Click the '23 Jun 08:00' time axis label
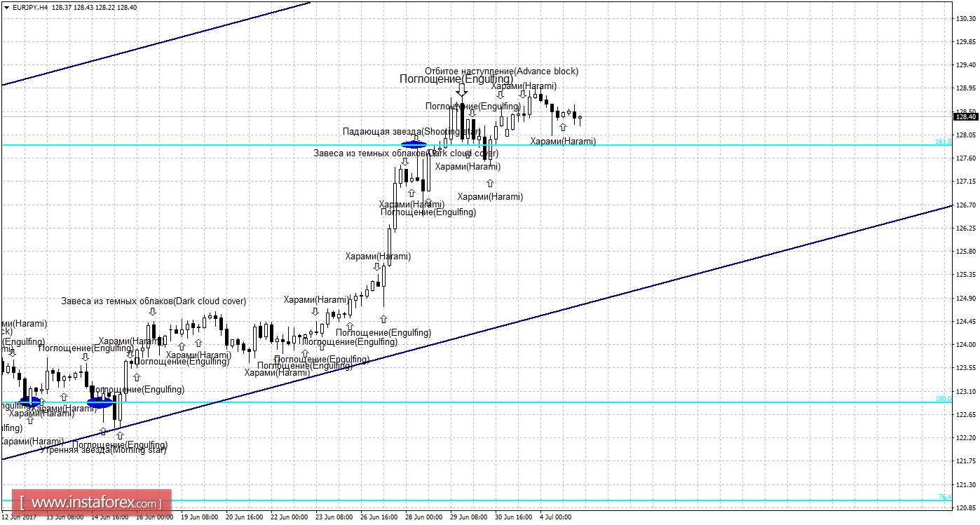Image resolution: width=980 pixels, height=525 pixels. [x=334, y=517]
